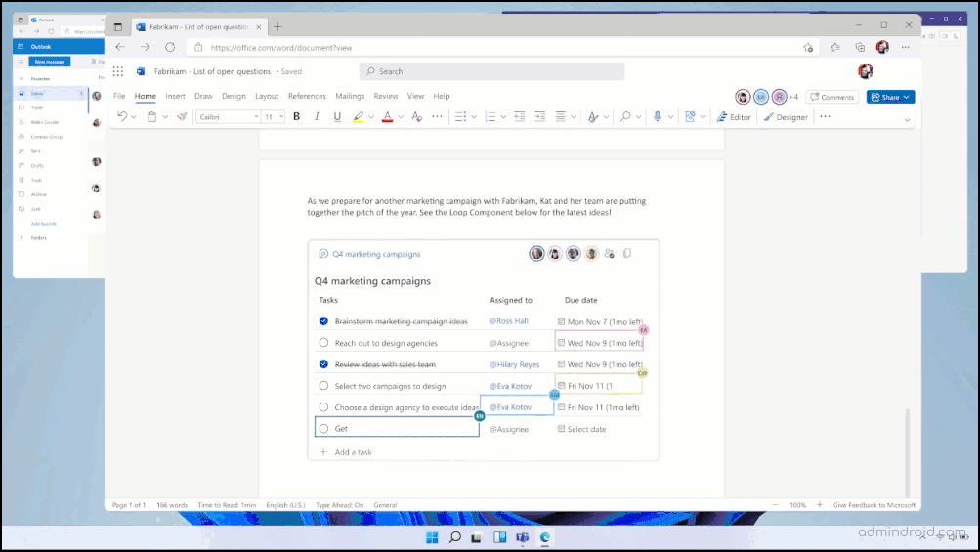Open highlight color dropdown arrow
Image resolution: width=980 pixels, height=552 pixels.
(x=371, y=117)
